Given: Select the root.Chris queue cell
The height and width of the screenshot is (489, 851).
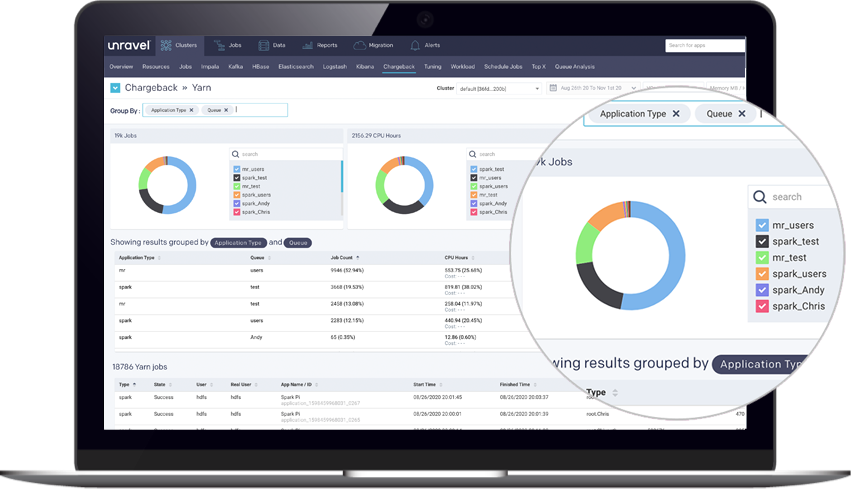Looking at the screenshot, I should pos(598,414).
